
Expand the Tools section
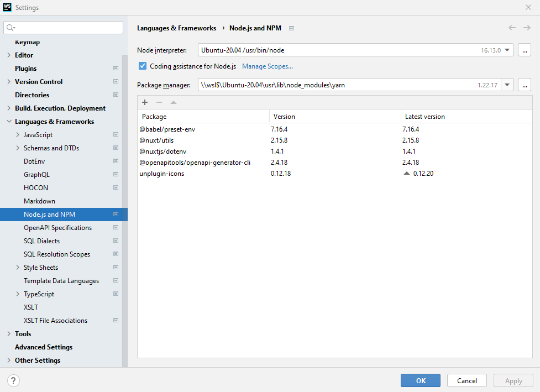point(9,334)
